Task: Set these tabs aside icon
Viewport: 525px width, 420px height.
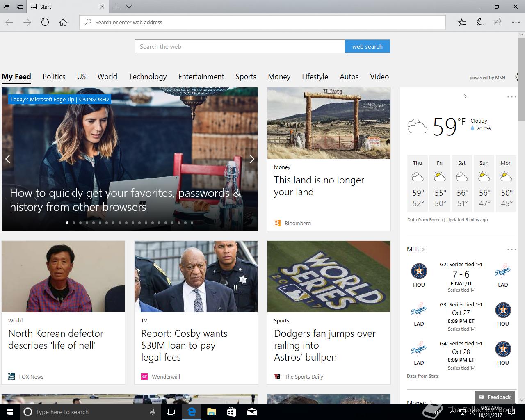Action: pyautogui.click(x=19, y=7)
